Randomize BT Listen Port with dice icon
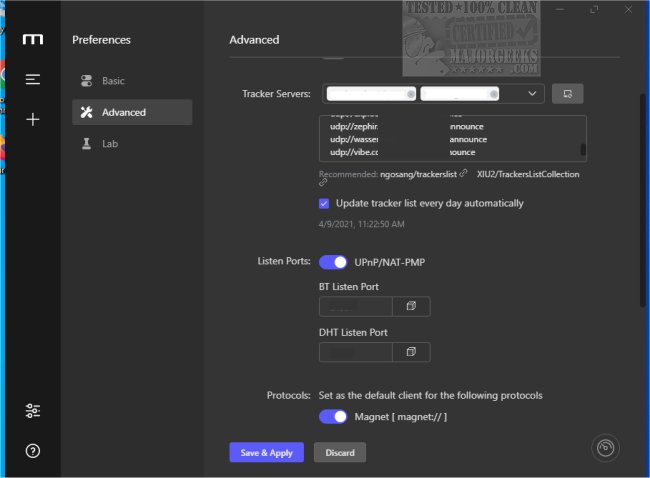 (x=410, y=305)
